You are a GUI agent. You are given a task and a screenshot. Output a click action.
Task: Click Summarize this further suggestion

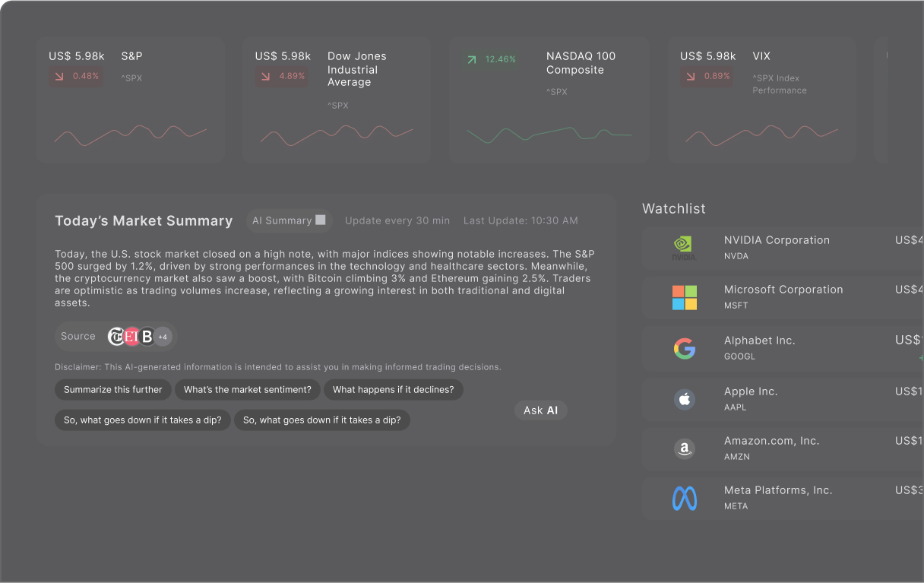(x=113, y=390)
